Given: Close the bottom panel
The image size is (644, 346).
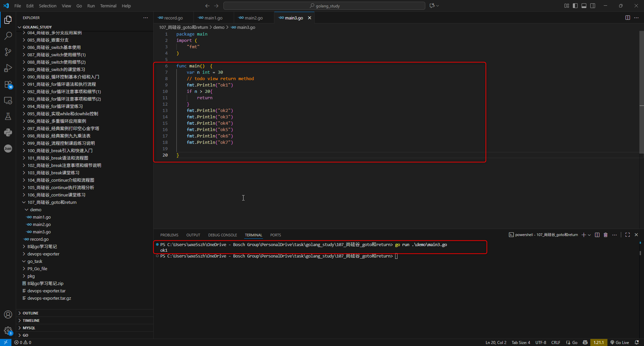Looking at the screenshot, I should [x=636, y=235].
